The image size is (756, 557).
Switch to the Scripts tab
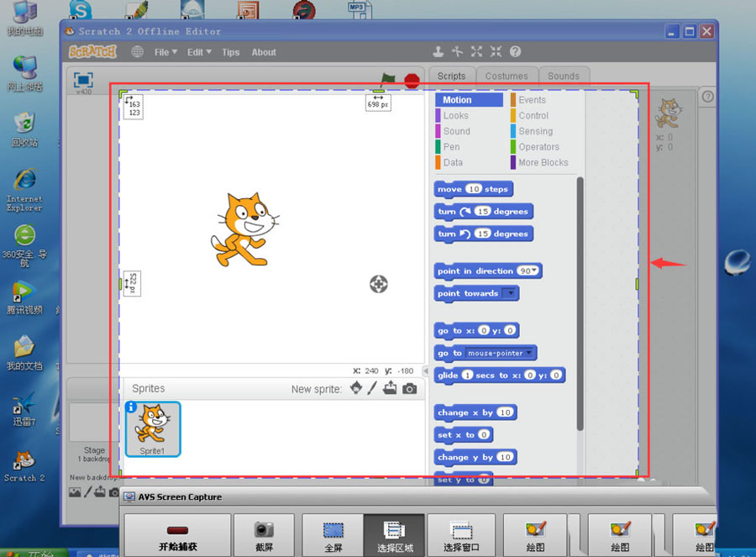tap(451, 76)
